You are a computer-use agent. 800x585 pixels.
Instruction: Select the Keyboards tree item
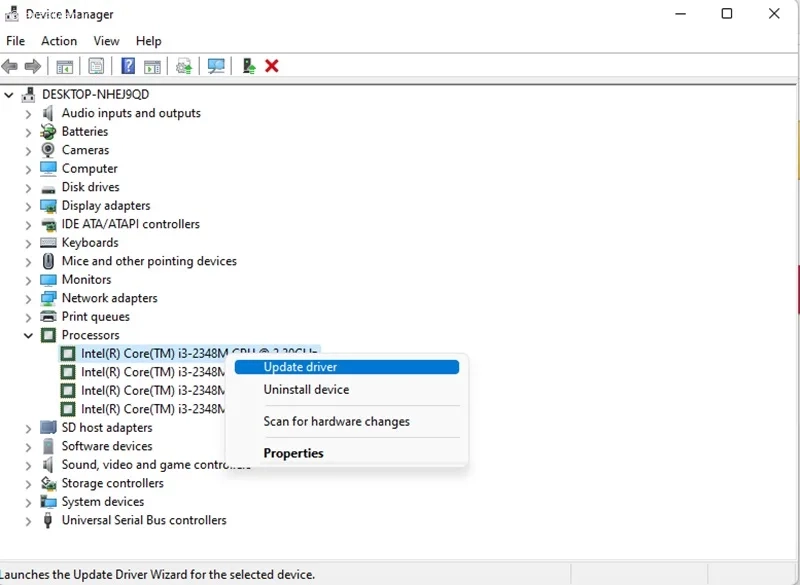[90, 243]
